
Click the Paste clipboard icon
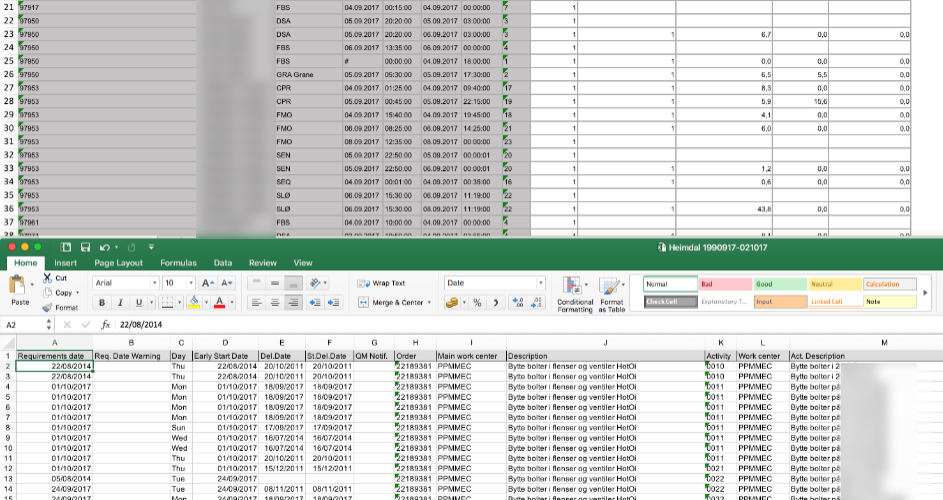17,283
